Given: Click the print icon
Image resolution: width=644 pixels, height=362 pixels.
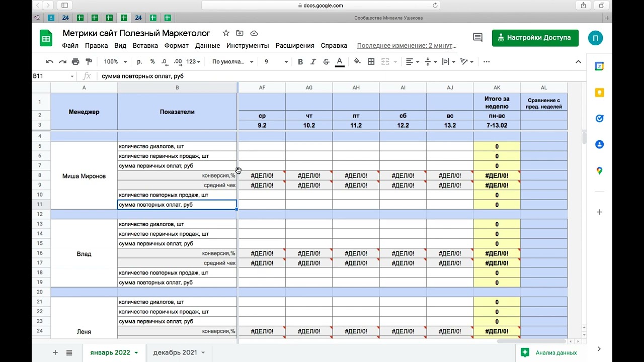Looking at the screenshot, I should pos(75,62).
